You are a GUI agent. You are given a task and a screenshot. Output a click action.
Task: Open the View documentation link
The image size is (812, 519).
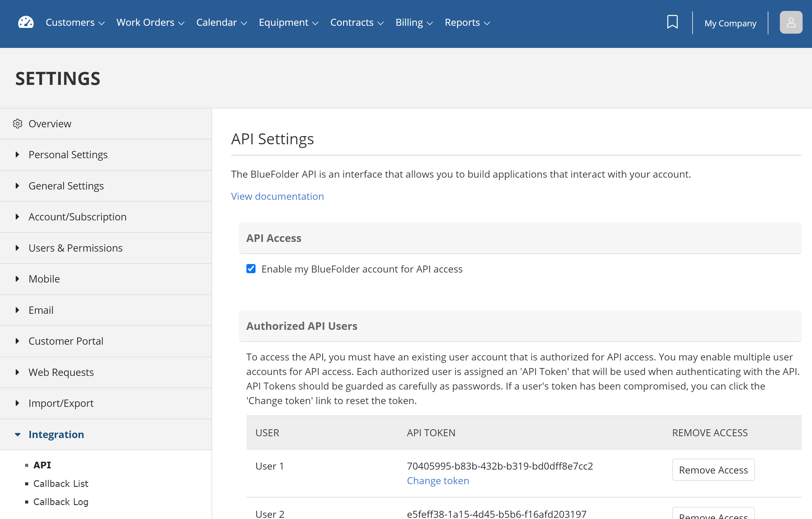tap(277, 196)
